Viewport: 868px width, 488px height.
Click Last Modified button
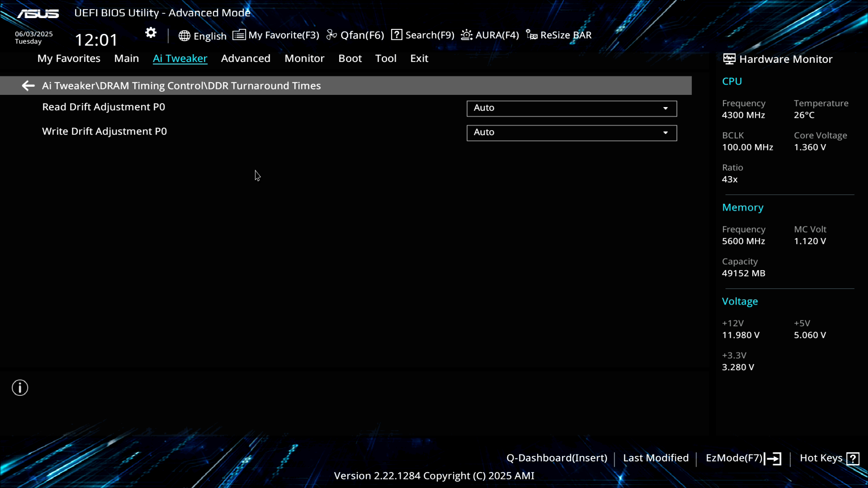656,458
